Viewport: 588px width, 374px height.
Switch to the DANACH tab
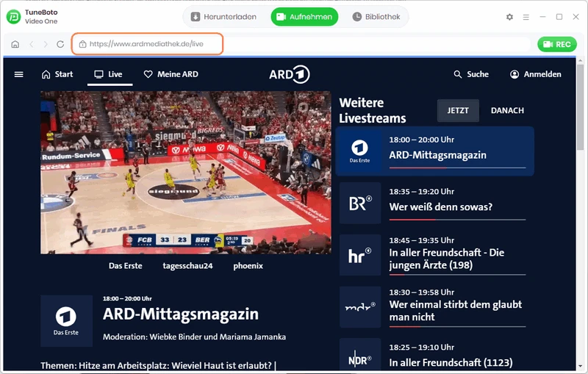507,110
